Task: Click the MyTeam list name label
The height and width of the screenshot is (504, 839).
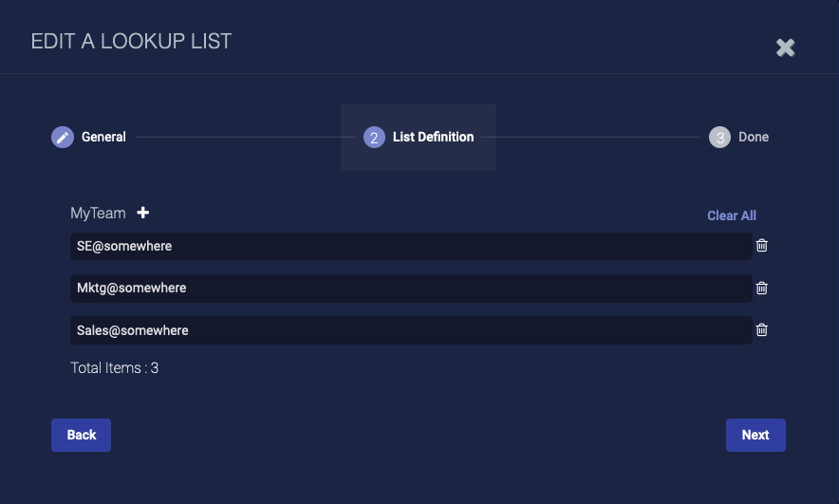Action: point(98,214)
